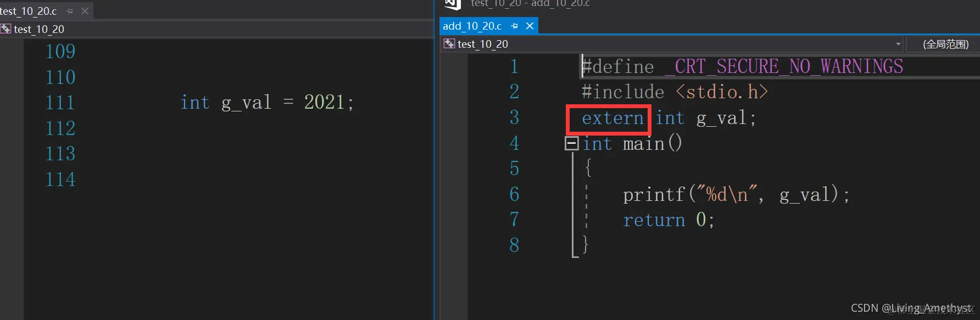Click the Visual Studio logo icon
980x320 pixels.
[x=452, y=4]
